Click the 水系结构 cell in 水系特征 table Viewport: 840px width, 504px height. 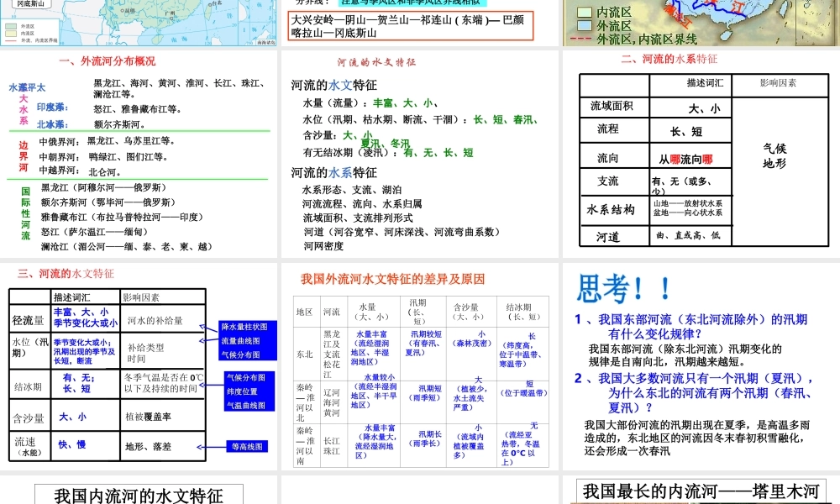click(615, 209)
